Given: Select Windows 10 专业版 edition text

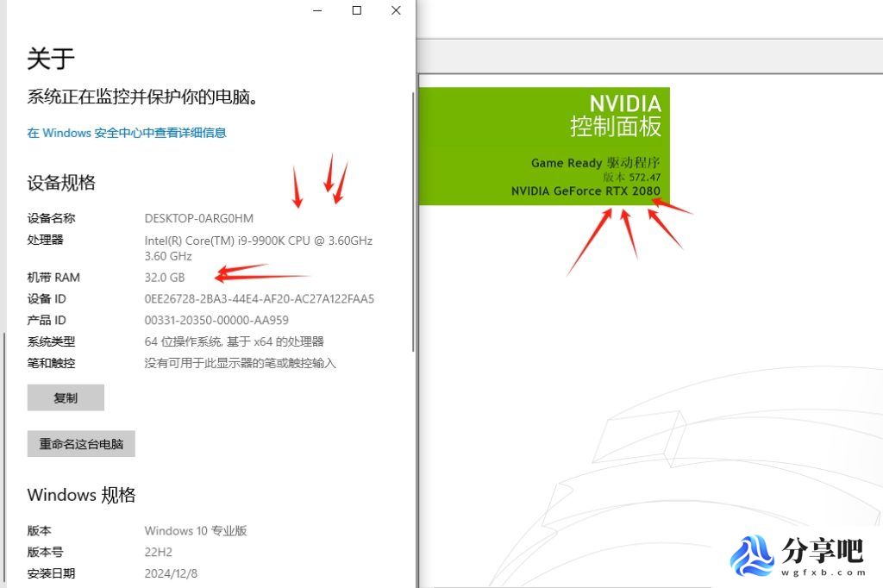Looking at the screenshot, I should coord(196,530).
